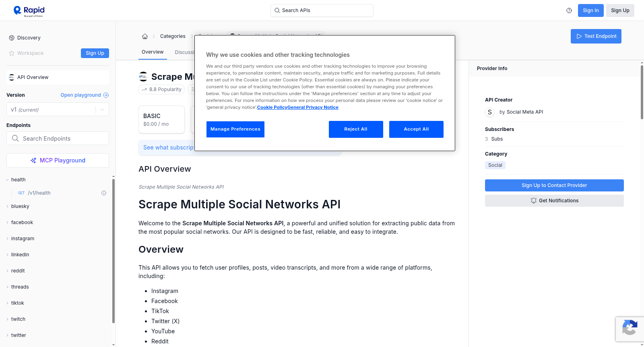Click Reject All cookies button
644x347 pixels.
pyautogui.click(x=356, y=129)
